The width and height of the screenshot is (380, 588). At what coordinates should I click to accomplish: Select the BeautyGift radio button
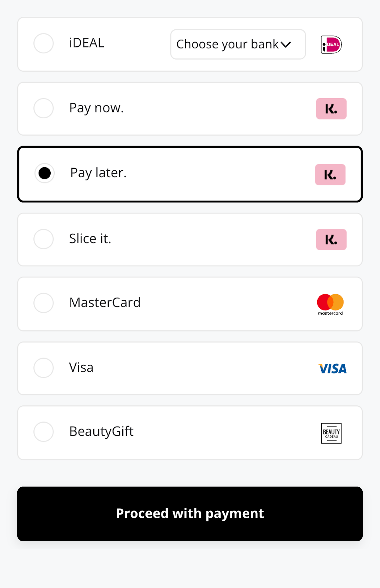(44, 432)
